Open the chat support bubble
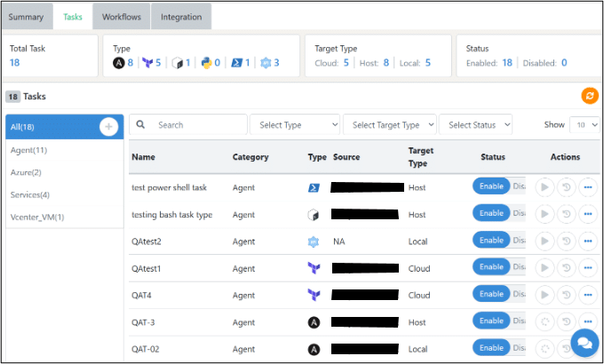604x364 pixels. (x=584, y=343)
